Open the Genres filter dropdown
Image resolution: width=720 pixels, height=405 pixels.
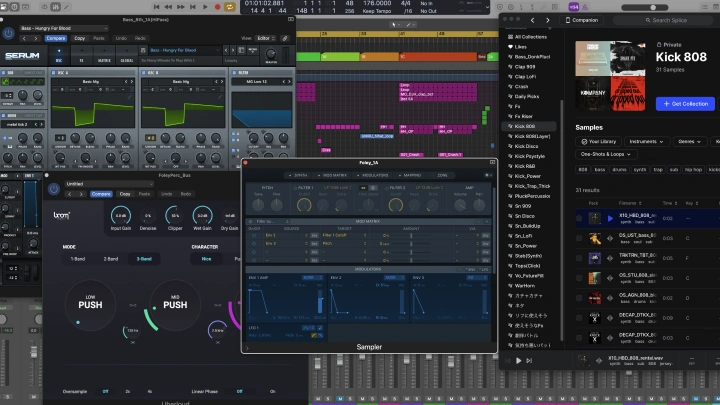689,142
